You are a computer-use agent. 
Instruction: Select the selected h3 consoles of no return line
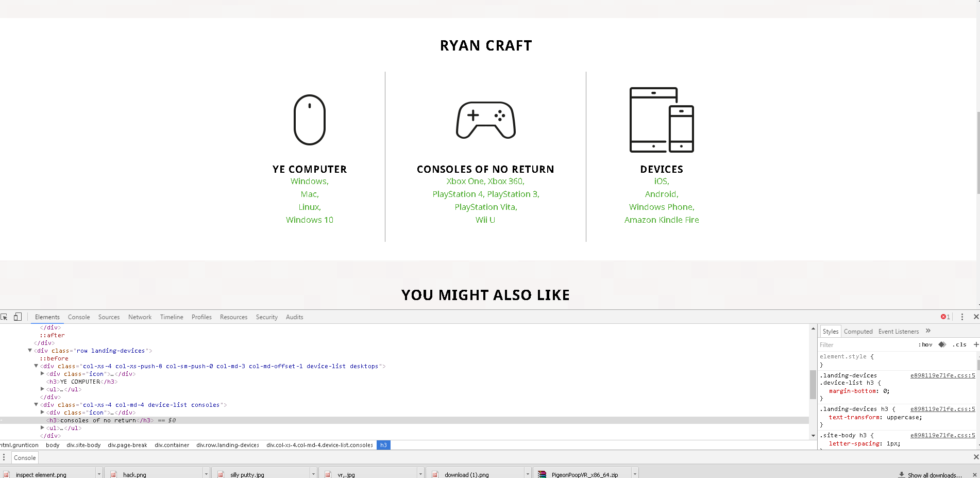404,420
